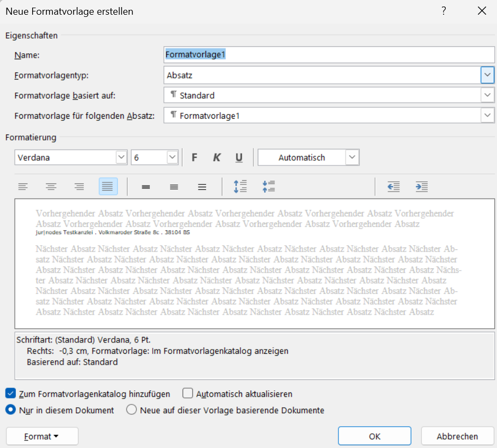Align paragraph text to the right
The image size is (497, 448).
click(x=80, y=187)
